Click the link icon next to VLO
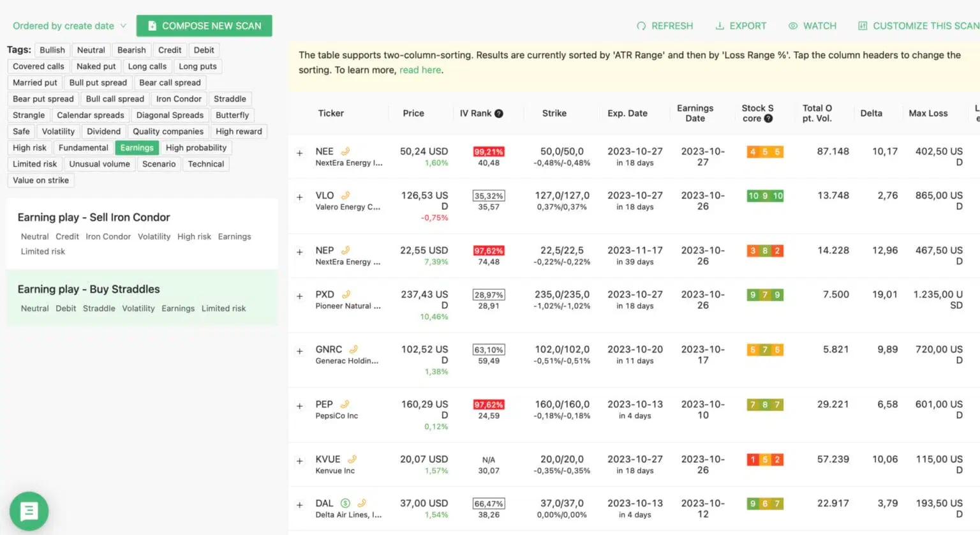980x535 pixels. pyautogui.click(x=346, y=195)
